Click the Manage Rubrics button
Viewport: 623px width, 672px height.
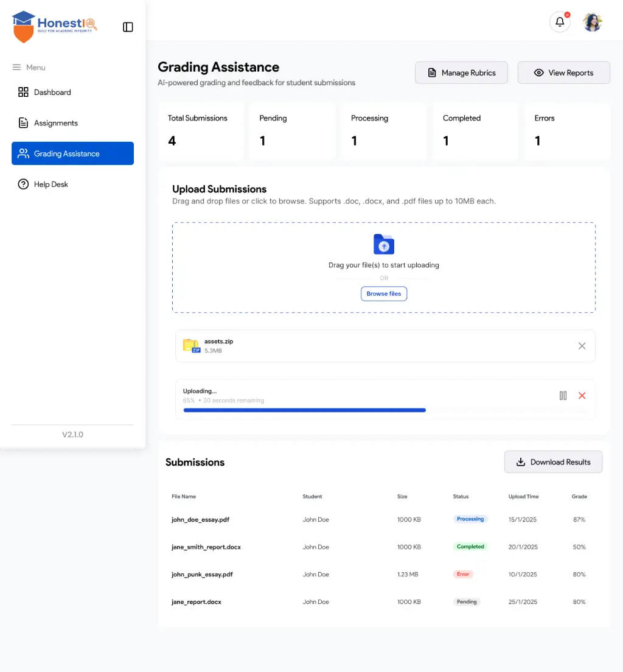click(461, 72)
